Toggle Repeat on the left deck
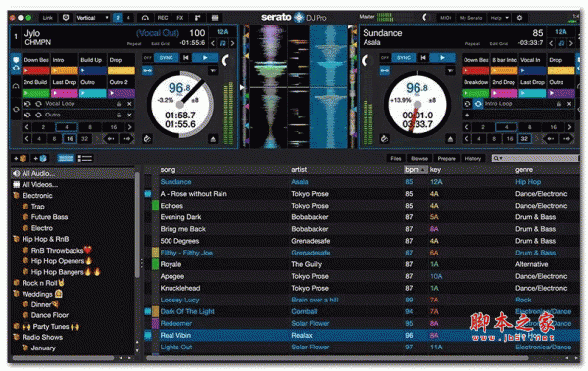The image size is (588, 371). click(x=134, y=44)
